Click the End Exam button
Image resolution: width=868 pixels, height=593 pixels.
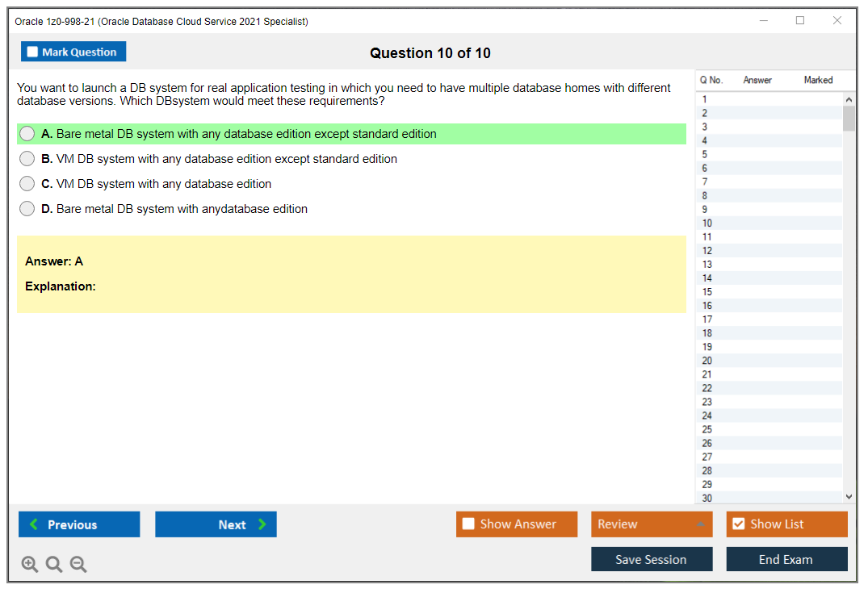[x=786, y=559]
